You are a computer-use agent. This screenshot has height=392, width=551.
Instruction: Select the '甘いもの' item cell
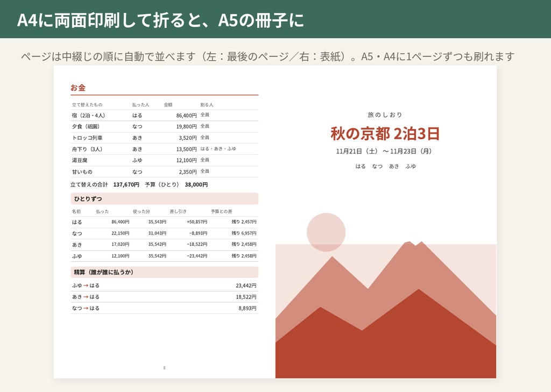point(82,172)
